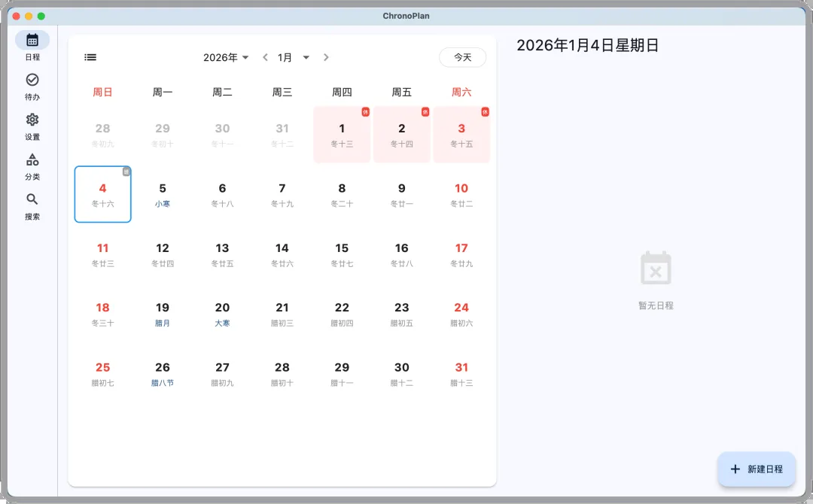Screen dimensions: 813x504
Task: Select January 19 腊月 date cell
Action: tap(163, 314)
